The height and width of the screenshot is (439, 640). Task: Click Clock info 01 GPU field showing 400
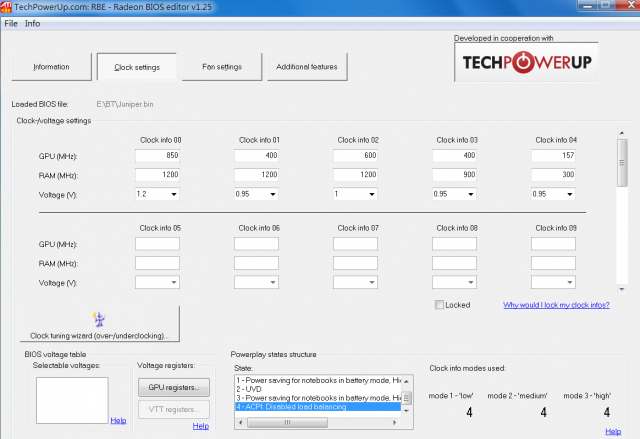(256, 155)
